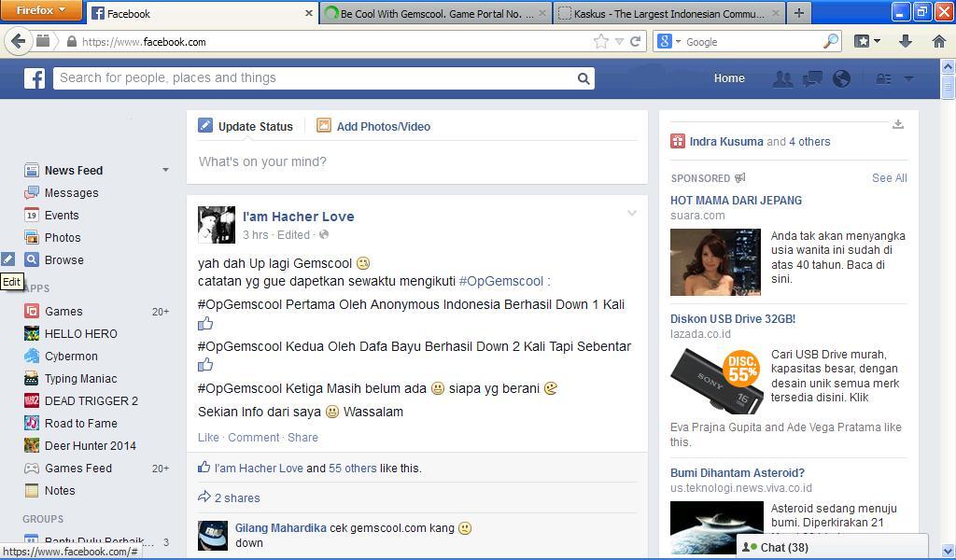Screen dimensions: 956x560
Task: Click the Facebook logo icon
Action: (35, 78)
